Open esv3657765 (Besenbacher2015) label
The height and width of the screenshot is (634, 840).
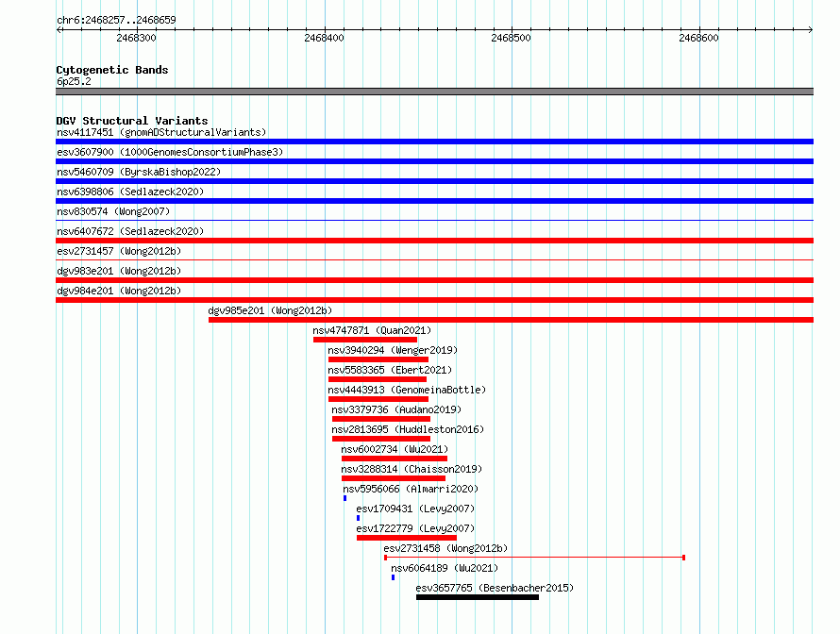tap(495, 588)
